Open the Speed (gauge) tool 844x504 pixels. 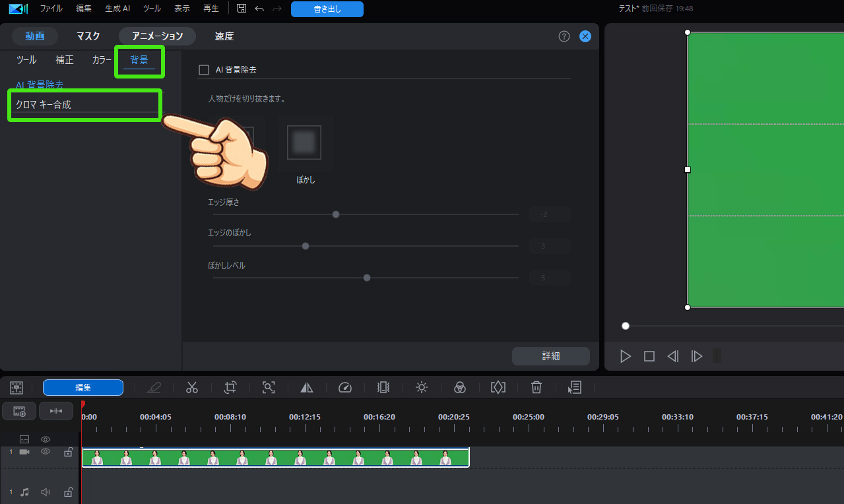click(x=345, y=387)
